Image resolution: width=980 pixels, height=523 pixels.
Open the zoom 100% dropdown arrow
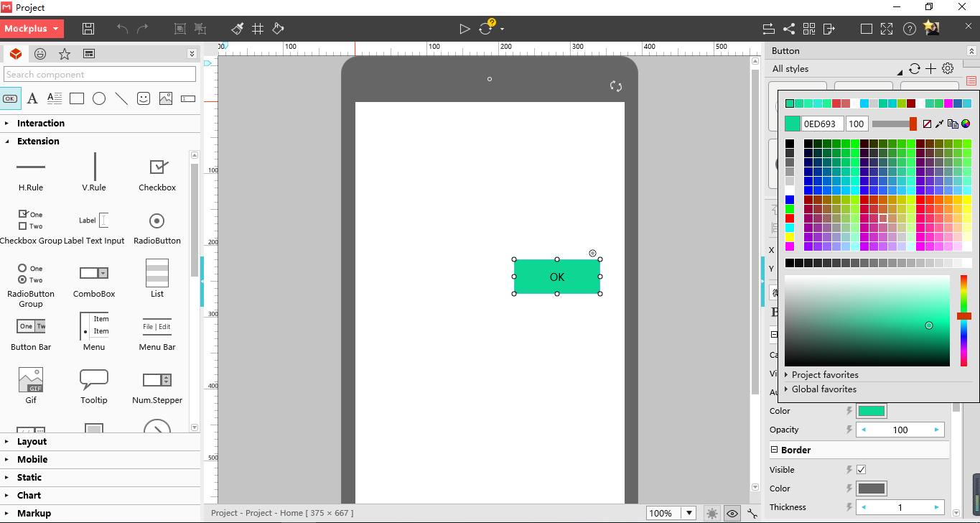pos(689,513)
